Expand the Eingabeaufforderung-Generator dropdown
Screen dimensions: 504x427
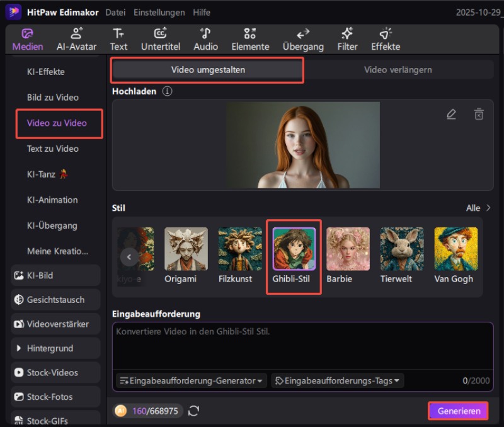(191, 381)
